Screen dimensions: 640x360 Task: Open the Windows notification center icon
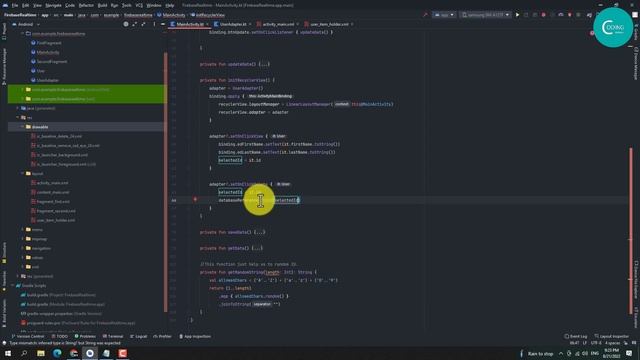[629, 353]
